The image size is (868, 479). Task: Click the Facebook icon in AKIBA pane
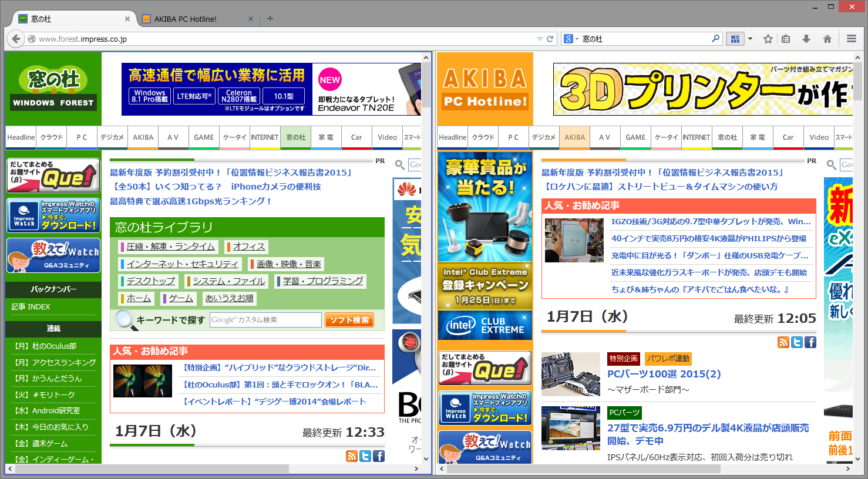pyautogui.click(x=810, y=342)
